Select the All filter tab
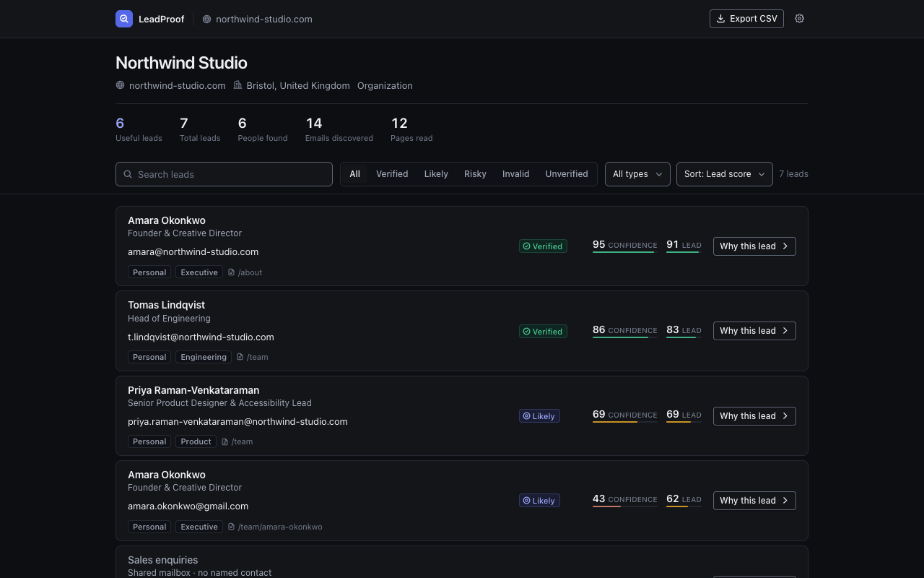Viewport: 924px width, 578px height. tap(354, 174)
